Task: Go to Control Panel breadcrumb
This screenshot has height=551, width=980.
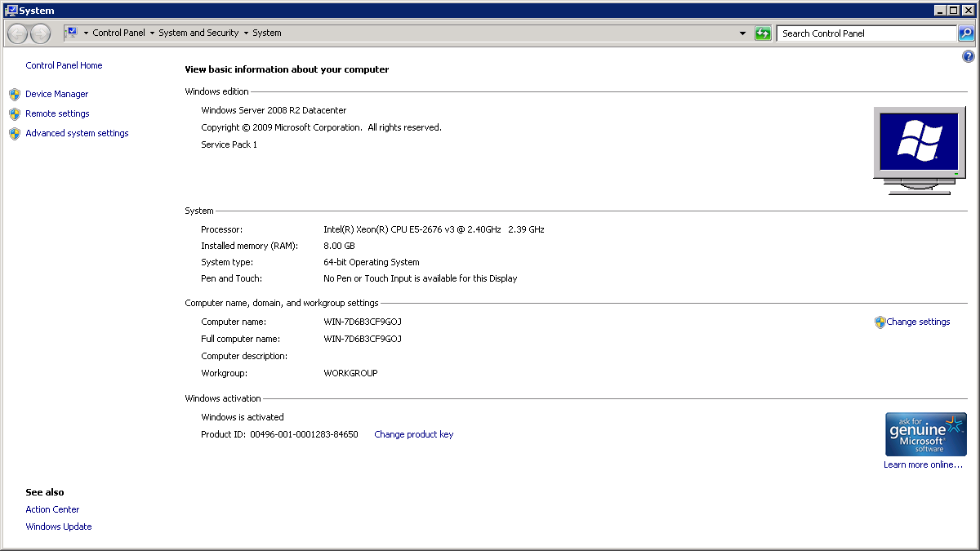Action: click(x=119, y=33)
